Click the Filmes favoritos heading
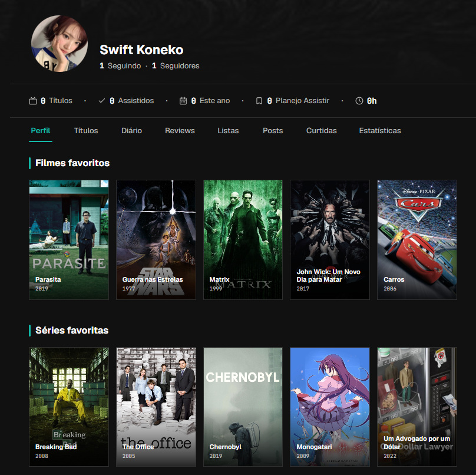The height and width of the screenshot is (475, 476). click(72, 163)
